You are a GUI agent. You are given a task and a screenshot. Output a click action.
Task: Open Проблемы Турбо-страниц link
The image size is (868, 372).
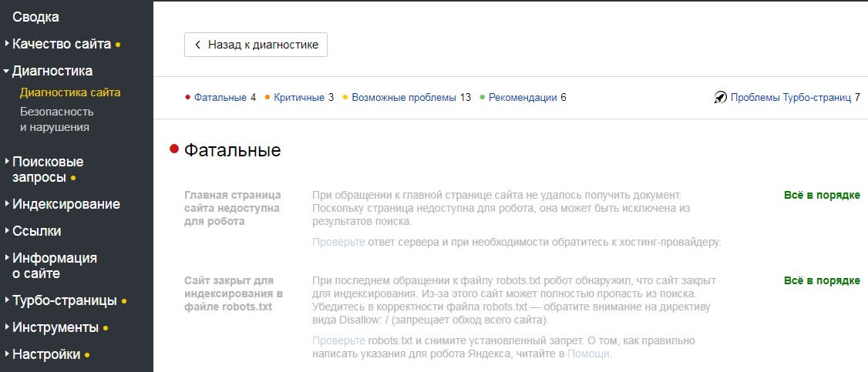tap(791, 98)
